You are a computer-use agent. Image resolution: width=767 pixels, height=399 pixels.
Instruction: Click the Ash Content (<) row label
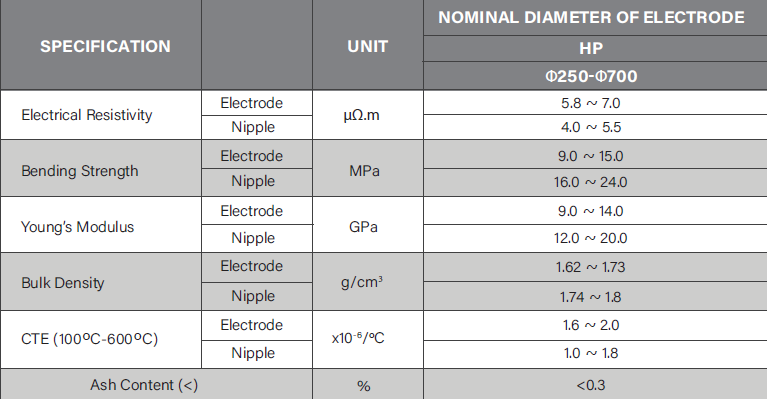tap(144, 385)
